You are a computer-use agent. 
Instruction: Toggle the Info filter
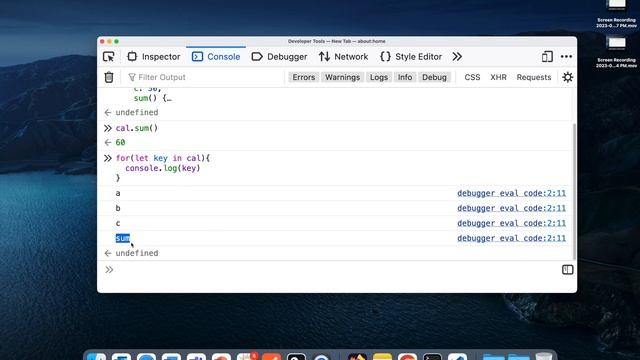pyautogui.click(x=405, y=77)
